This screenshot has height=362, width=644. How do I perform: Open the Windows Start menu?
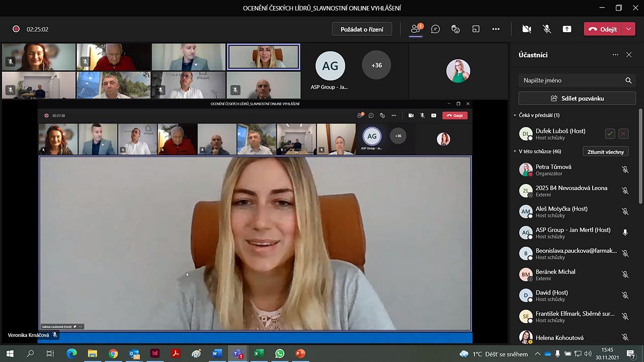pyautogui.click(x=10, y=353)
